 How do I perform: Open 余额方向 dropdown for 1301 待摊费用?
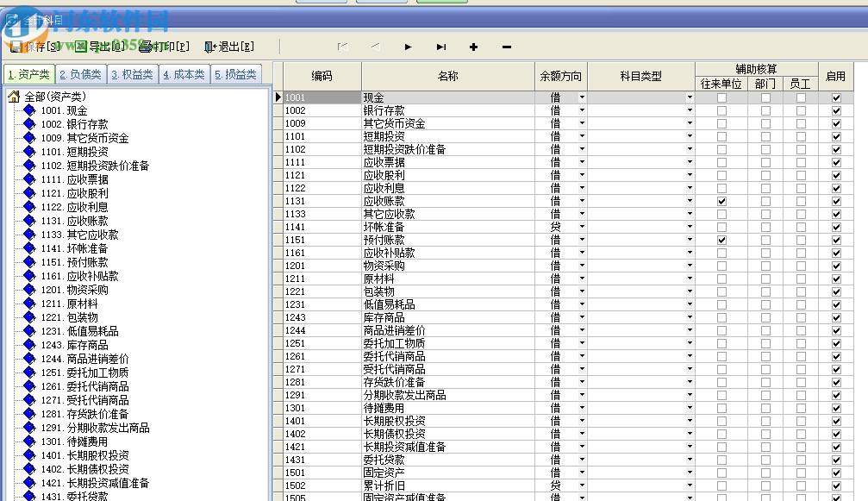click(x=582, y=408)
